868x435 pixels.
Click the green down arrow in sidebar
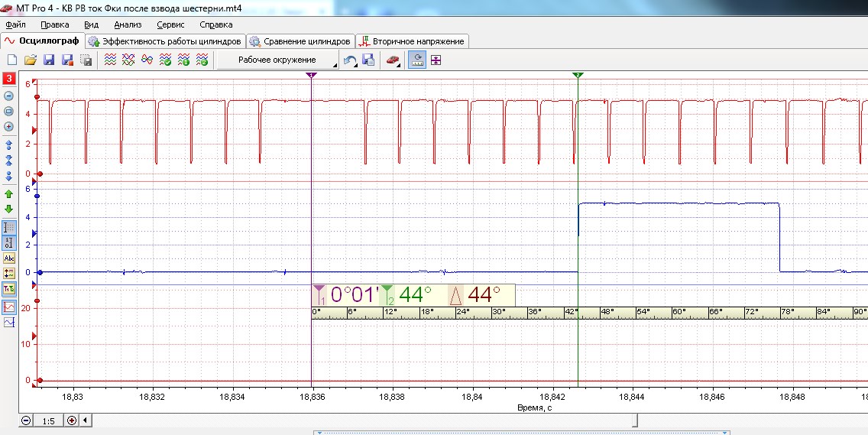point(9,209)
